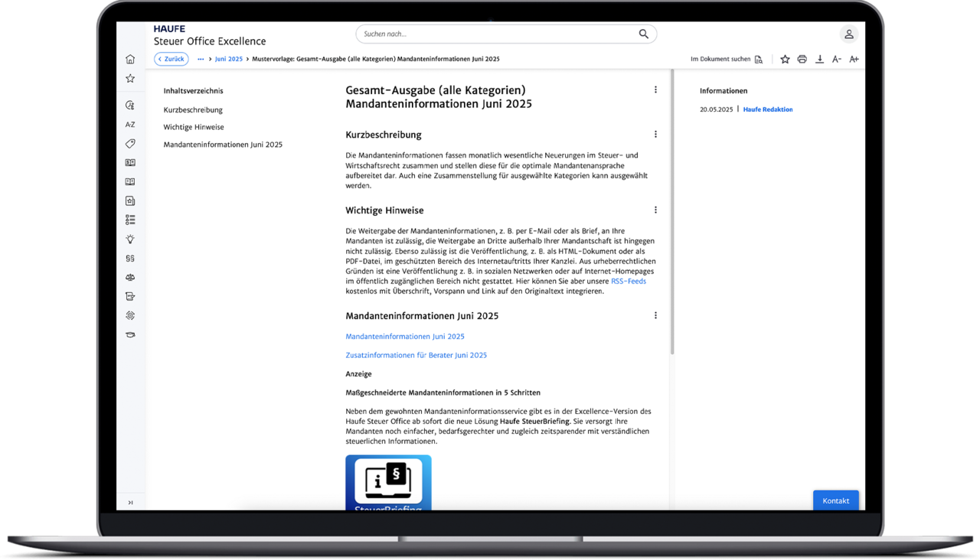The width and height of the screenshot is (980, 560).
Task: Click the price tag sidebar icon
Action: pos(130,143)
